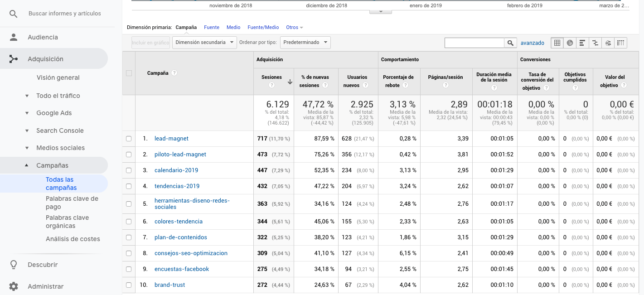Screen dimensions: 644x295
Task: Open the Administrar gear icon
Action: pos(14,286)
